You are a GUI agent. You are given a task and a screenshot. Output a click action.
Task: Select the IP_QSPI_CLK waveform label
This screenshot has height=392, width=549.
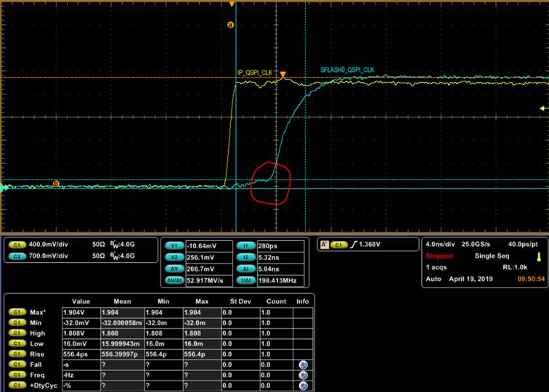(x=255, y=73)
